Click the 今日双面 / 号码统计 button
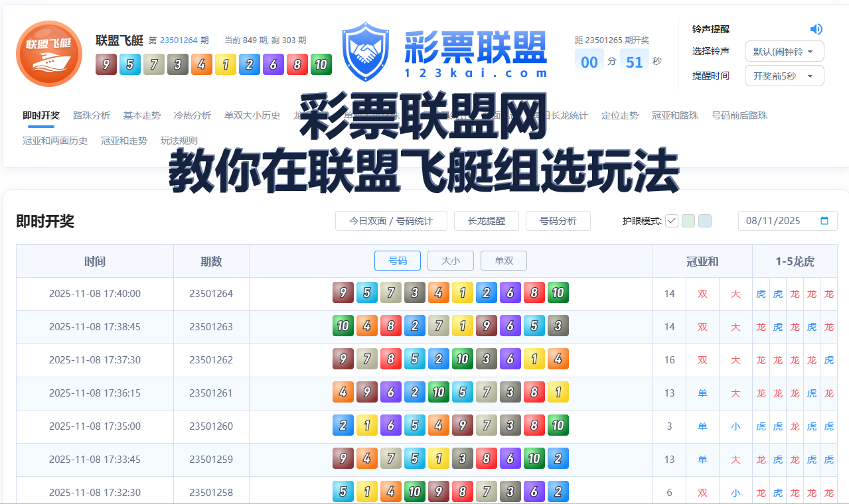The width and height of the screenshot is (849, 504). (390, 220)
